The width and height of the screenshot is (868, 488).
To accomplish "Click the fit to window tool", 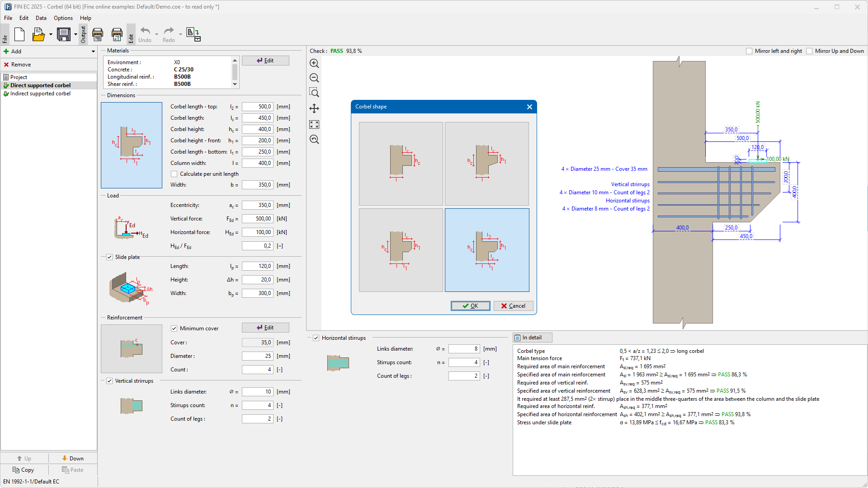I will pyautogui.click(x=314, y=124).
